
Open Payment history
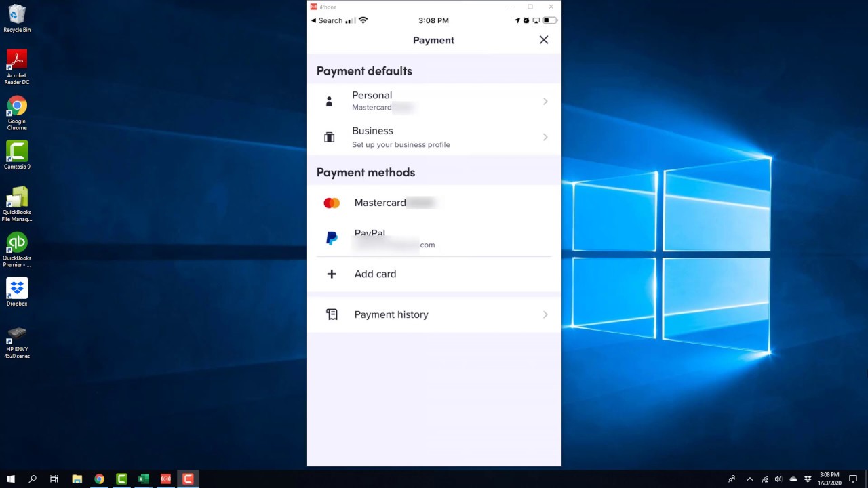[x=434, y=314]
